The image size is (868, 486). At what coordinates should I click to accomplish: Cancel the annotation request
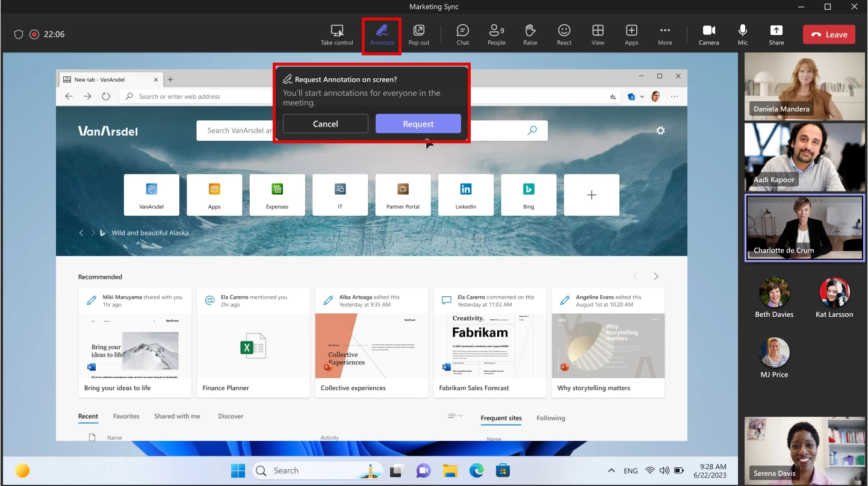pos(325,123)
